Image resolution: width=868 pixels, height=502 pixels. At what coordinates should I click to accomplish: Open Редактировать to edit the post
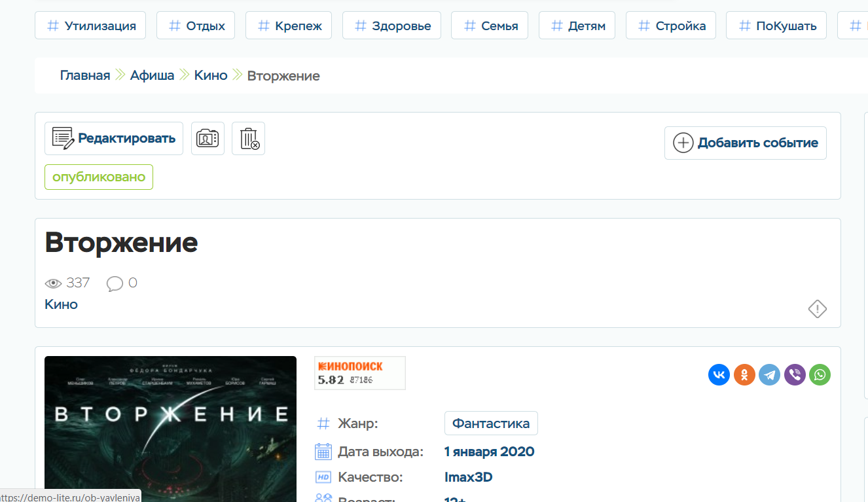(x=114, y=139)
